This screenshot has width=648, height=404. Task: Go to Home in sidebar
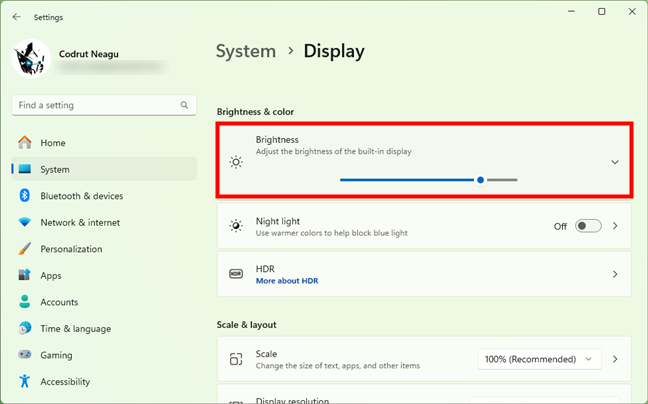pos(53,143)
